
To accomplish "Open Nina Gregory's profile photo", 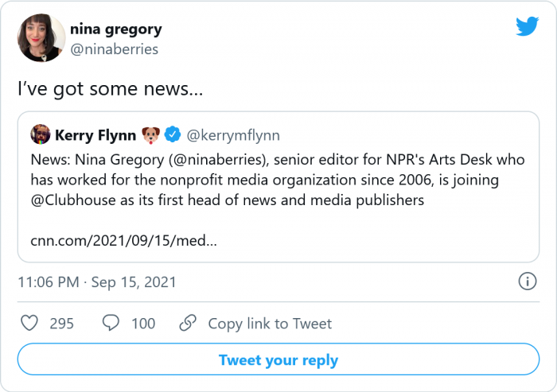I will pos(41,38).
